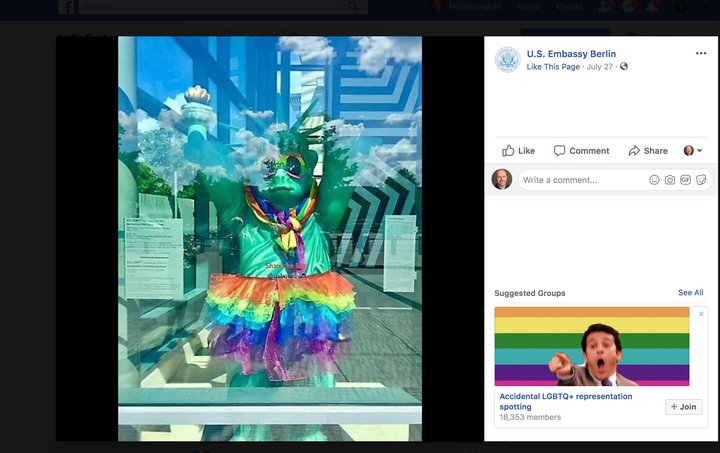Click the 18,353 members text

coord(530,417)
